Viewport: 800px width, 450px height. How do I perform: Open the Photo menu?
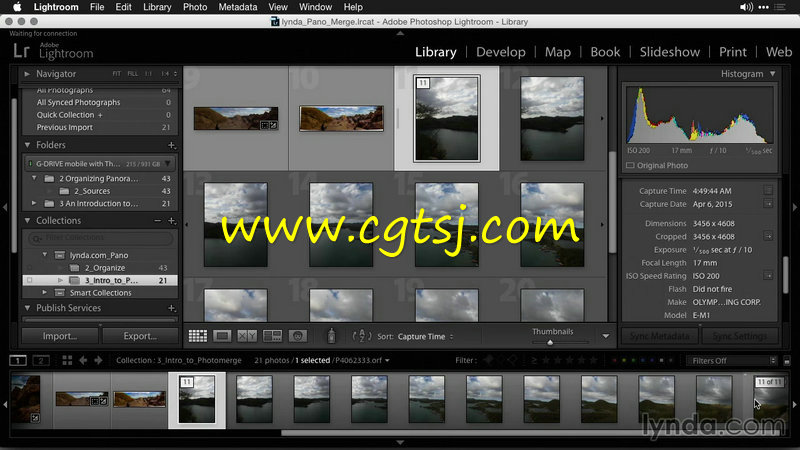[195, 7]
